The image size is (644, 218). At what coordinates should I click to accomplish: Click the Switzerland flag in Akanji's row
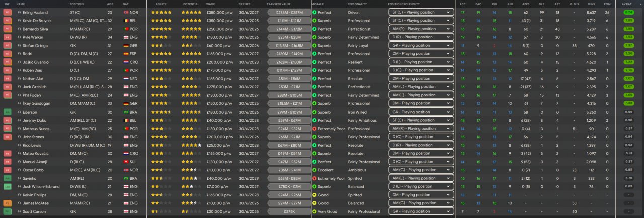click(x=125, y=162)
